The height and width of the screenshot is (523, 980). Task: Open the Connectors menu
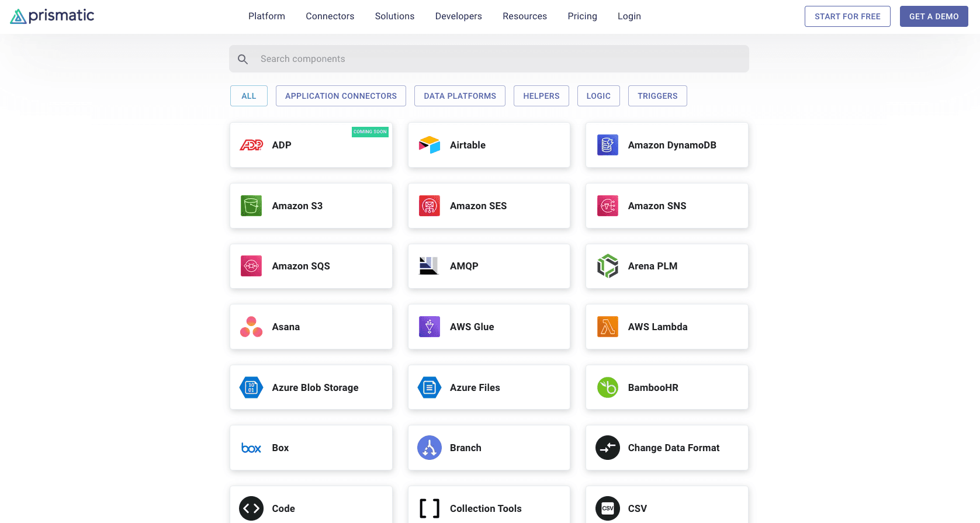[x=330, y=16]
